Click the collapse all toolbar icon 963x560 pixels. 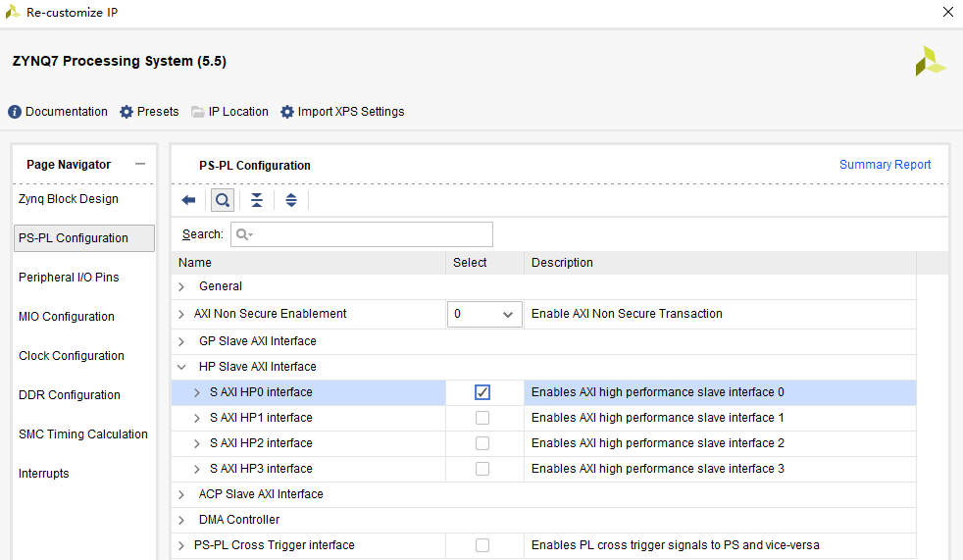[x=256, y=200]
